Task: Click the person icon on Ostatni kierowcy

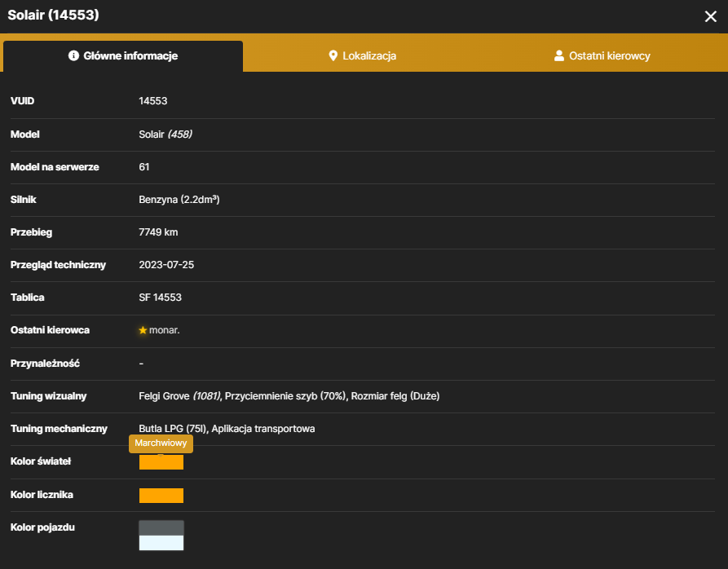Action: click(559, 55)
